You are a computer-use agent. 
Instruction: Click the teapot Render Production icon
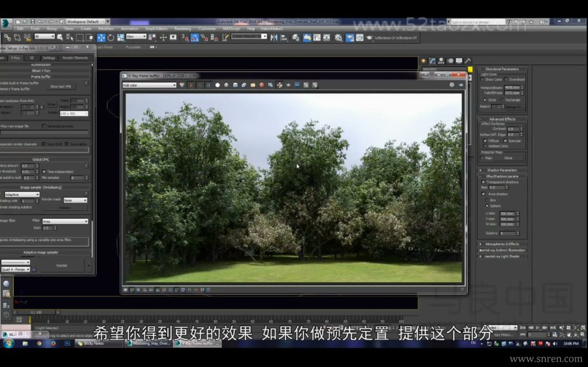click(x=369, y=37)
